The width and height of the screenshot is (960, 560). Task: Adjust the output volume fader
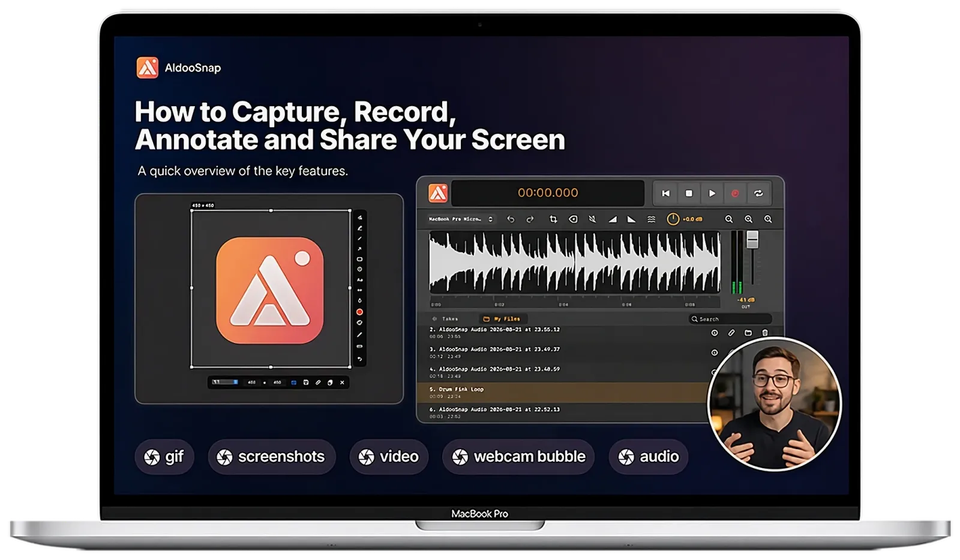pyautogui.click(x=752, y=240)
